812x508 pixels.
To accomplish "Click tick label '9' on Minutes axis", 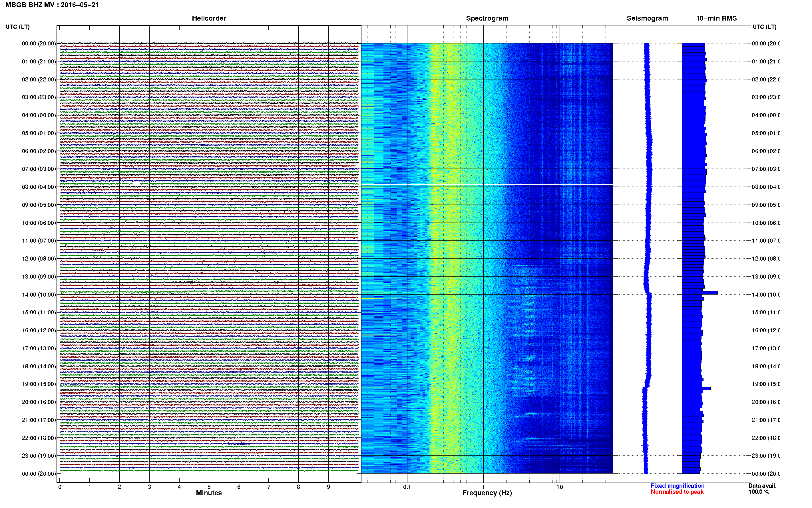I will click(328, 487).
